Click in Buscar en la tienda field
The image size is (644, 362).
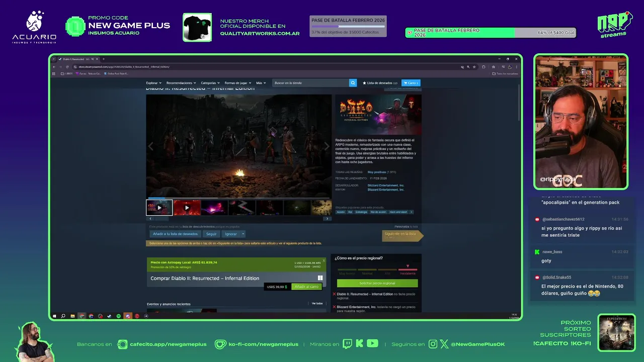coord(310,83)
